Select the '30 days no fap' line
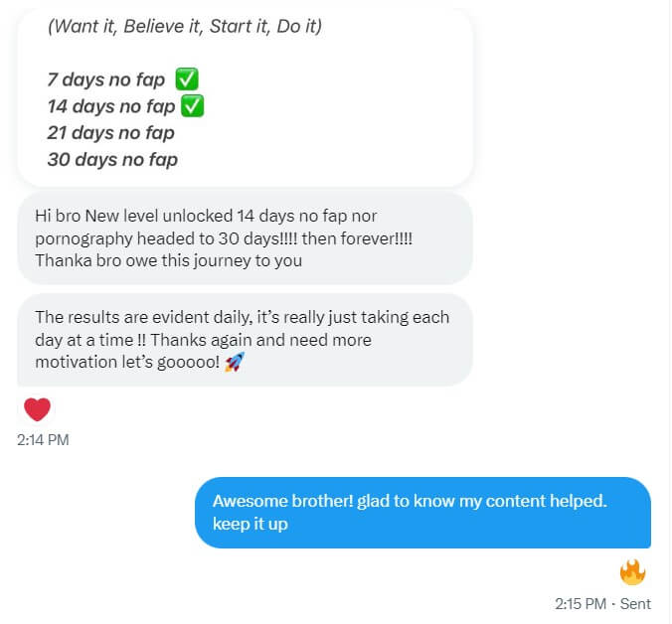 click(x=112, y=160)
